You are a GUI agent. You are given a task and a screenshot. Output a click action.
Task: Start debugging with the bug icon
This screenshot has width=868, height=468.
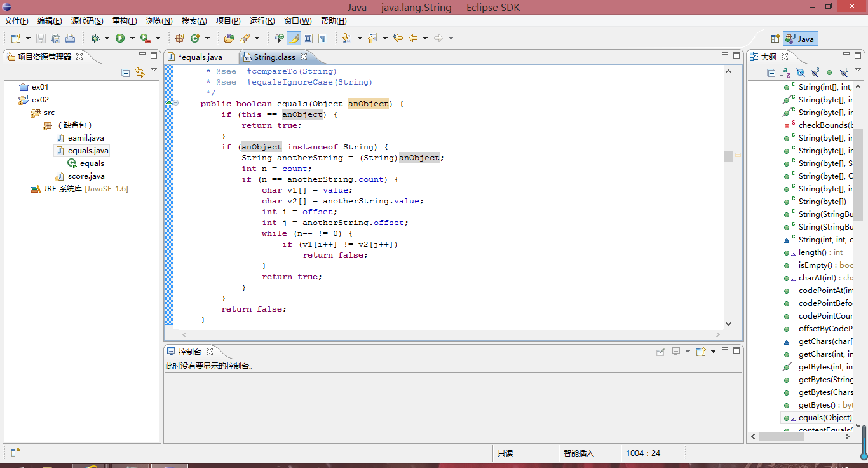(95, 38)
